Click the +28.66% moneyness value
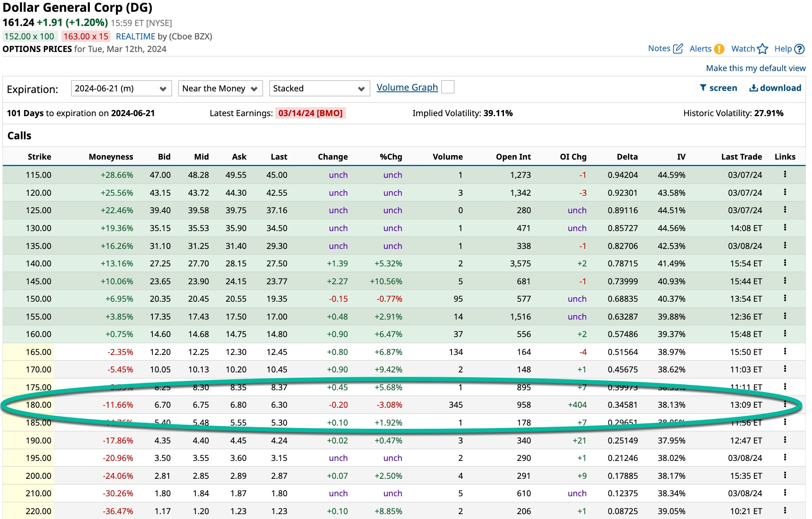Screen dimensions: 812x519 117,175
